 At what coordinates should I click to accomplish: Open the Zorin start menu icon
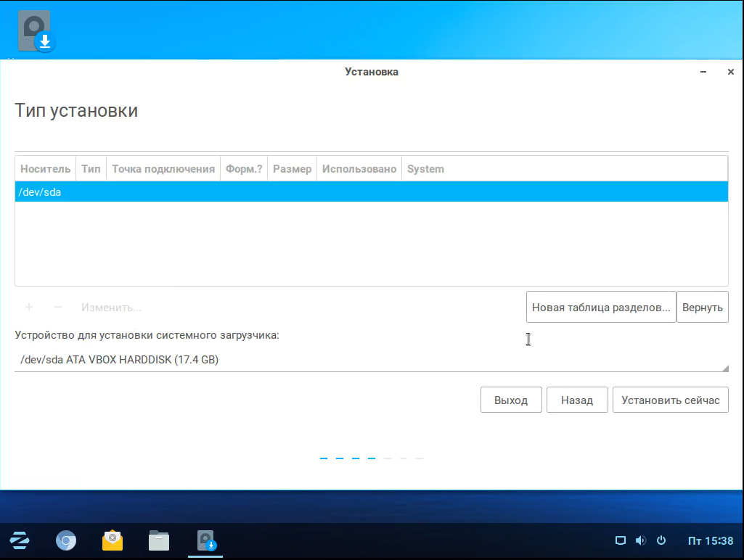19,540
